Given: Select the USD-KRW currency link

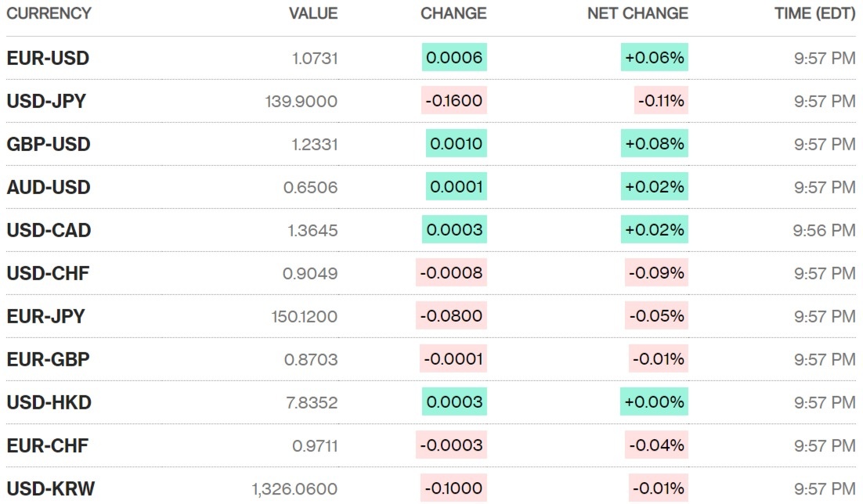Looking at the screenshot, I should pyautogui.click(x=50, y=489).
